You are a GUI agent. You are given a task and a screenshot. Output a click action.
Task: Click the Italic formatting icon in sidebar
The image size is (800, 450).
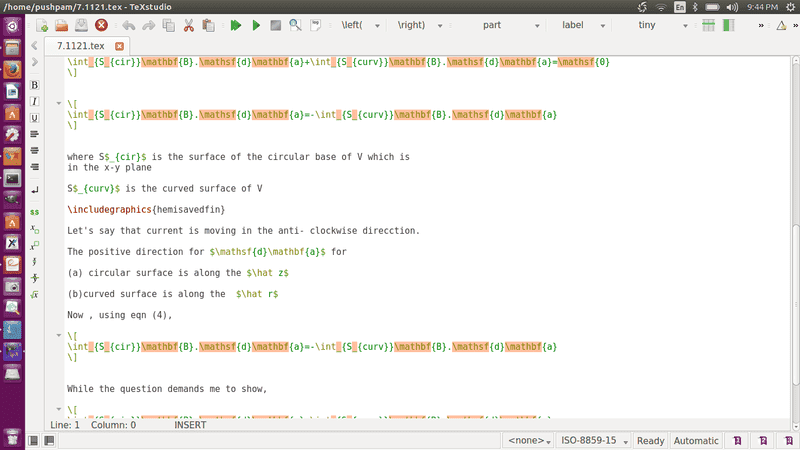pos(35,102)
